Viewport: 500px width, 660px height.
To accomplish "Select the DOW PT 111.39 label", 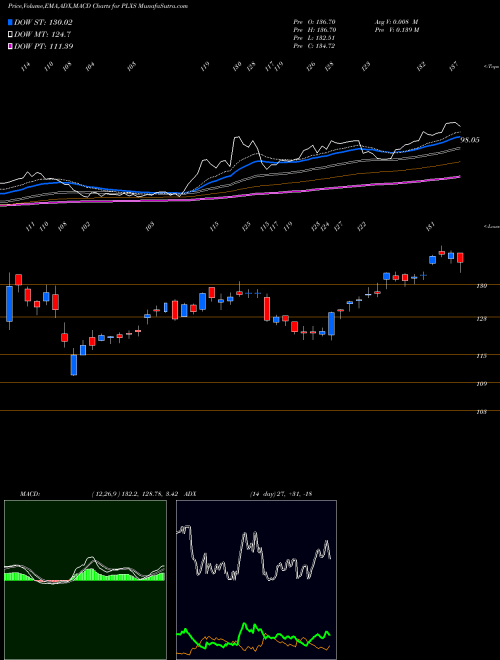I will click(x=44, y=46).
